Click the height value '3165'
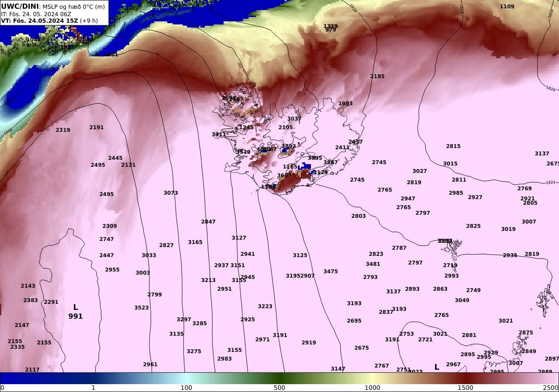Image resolution: width=559 pixels, height=392 pixels. pyautogui.click(x=195, y=242)
